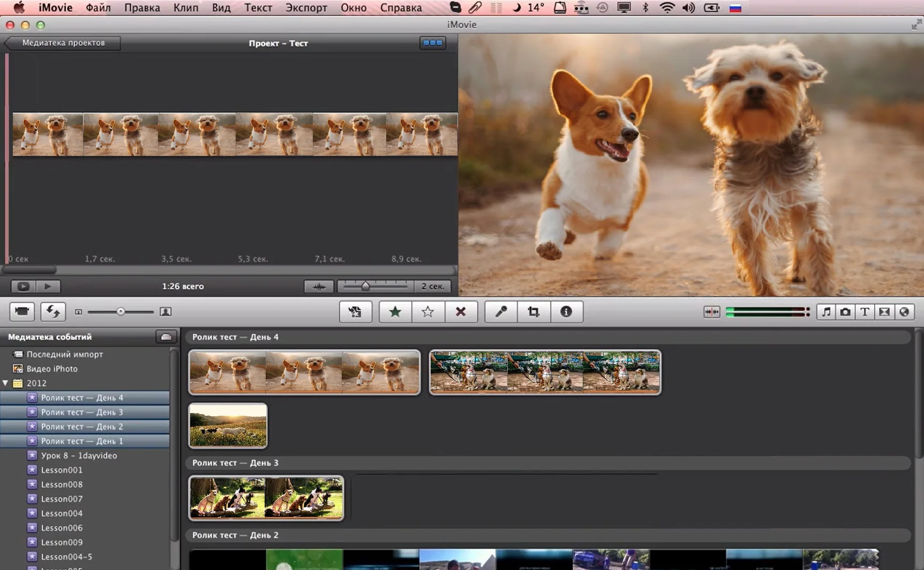Switch project layout with the blue button
The width and height of the screenshot is (924, 570).
click(432, 43)
